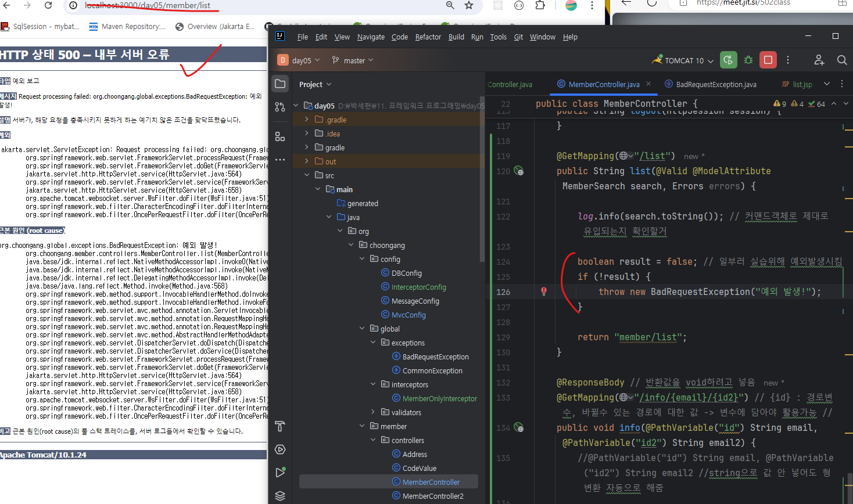The height and width of the screenshot is (504, 853).
Task: Open the browser extensions puzzle icon
Action: 540,5
